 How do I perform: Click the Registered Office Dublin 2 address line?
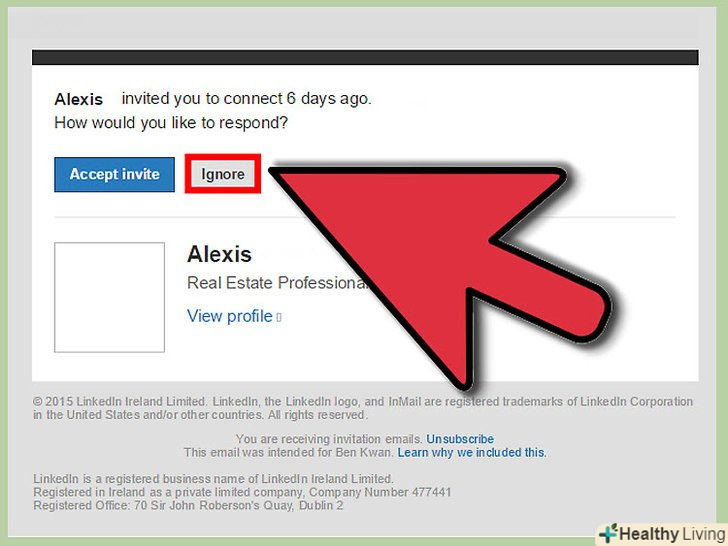click(188, 506)
